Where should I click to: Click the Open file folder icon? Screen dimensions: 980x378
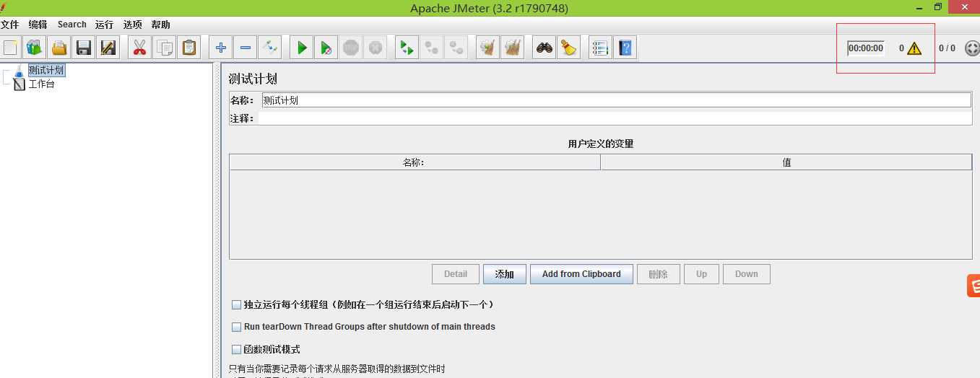coord(59,48)
